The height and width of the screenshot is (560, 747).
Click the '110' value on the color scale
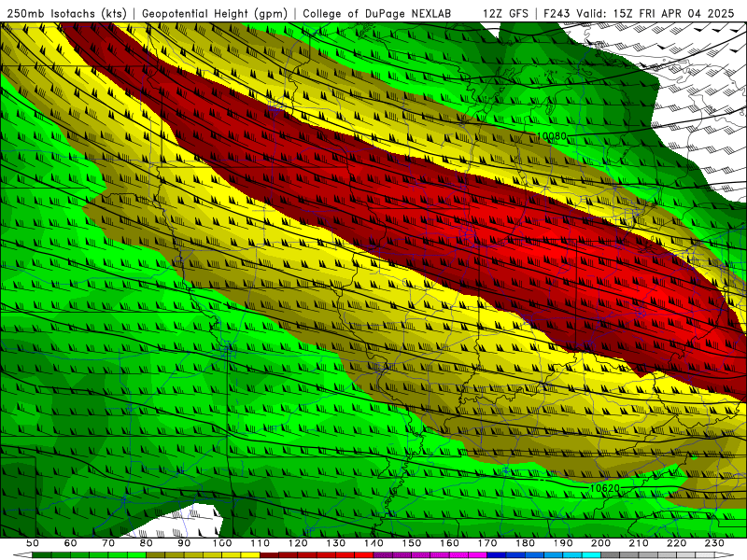[260, 543]
